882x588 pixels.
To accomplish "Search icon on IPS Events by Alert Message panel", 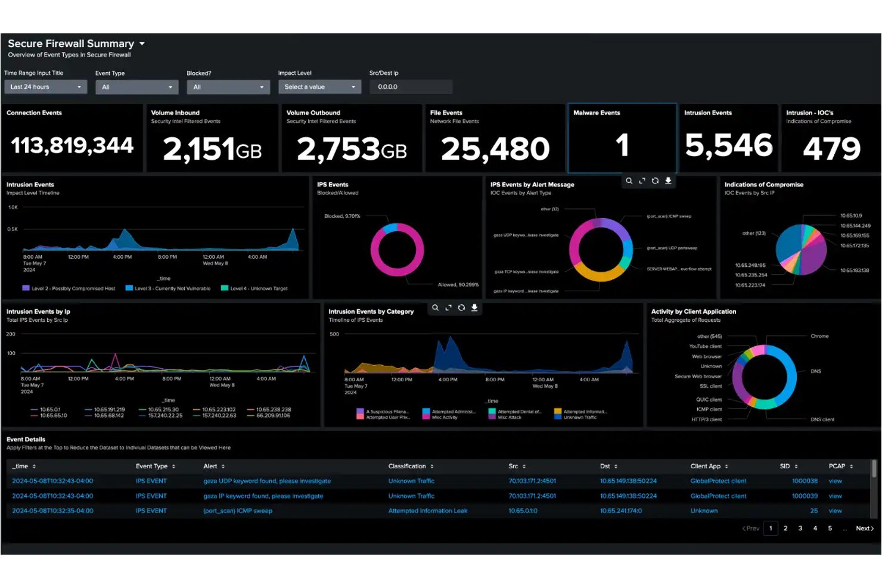I will click(629, 181).
